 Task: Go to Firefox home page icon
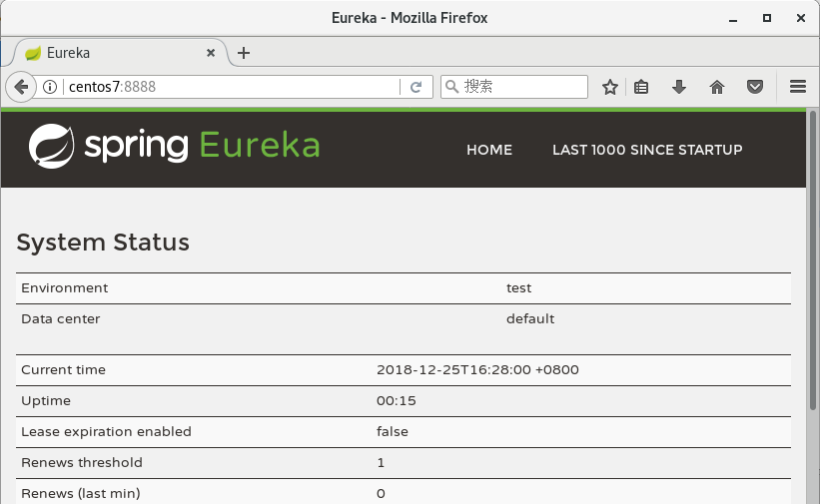(x=717, y=87)
